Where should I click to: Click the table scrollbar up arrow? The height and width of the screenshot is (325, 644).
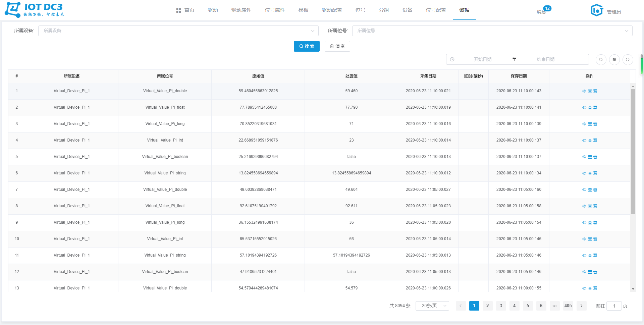click(633, 86)
